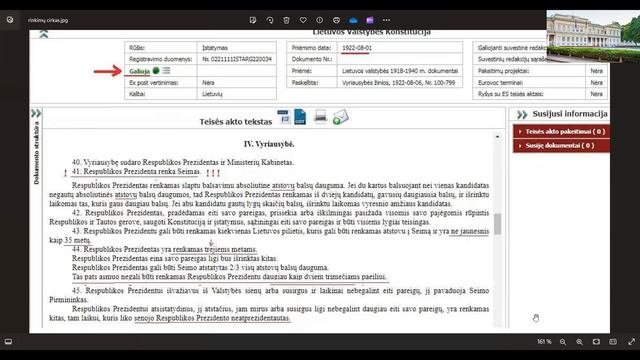This screenshot has width=640, height=360.
Task: Print the photo from viewer toolbar
Action: pos(336,20)
